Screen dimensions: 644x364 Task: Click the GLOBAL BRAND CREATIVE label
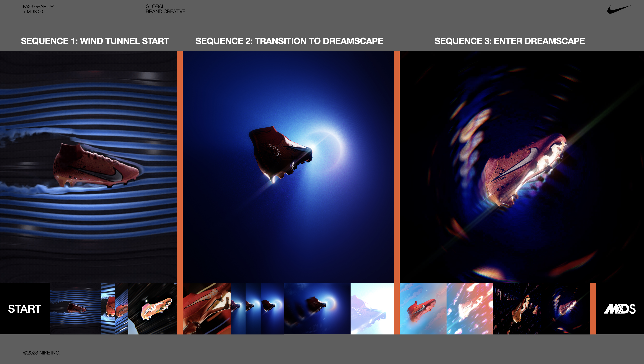click(x=165, y=9)
